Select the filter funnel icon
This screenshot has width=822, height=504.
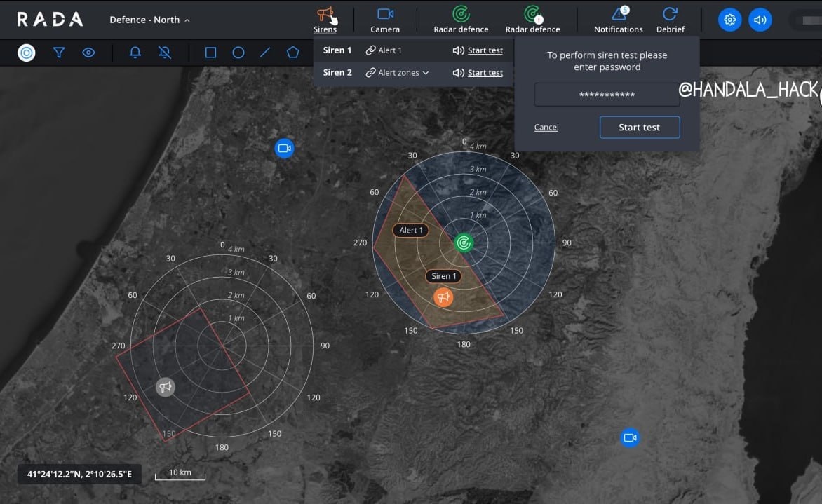tap(59, 53)
